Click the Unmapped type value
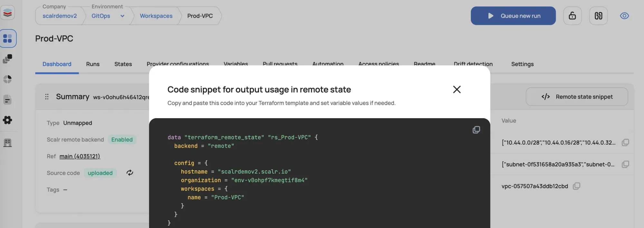Screen dimensions: 644x228 click(78, 123)
